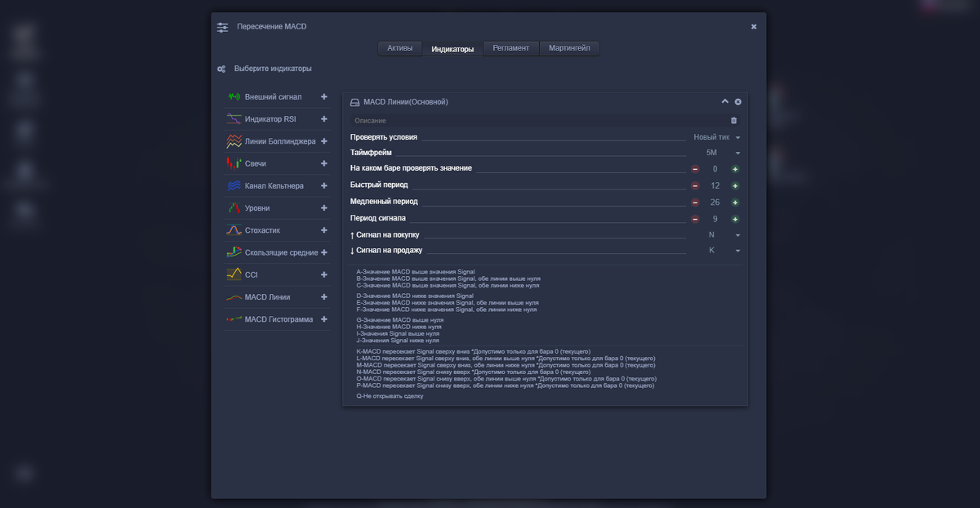Viewport: 980px width, 508px height.
Task: Select Внешний сигнал in indicator list
Action: point(273,96)
